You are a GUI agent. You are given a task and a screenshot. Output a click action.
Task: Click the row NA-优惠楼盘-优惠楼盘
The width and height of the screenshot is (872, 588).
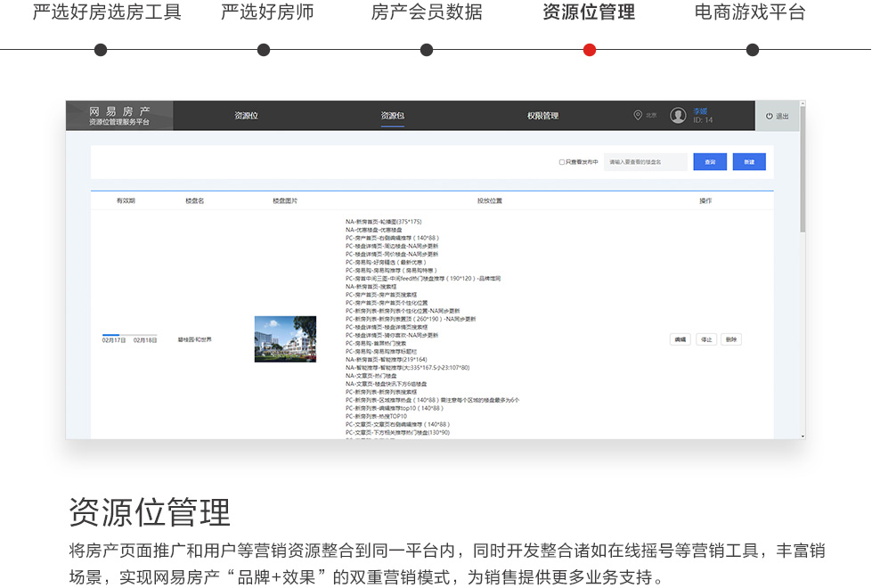374,230
